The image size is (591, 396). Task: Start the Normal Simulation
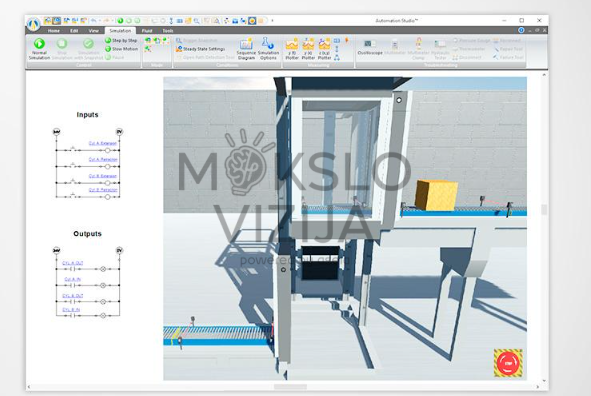[39, 49]
